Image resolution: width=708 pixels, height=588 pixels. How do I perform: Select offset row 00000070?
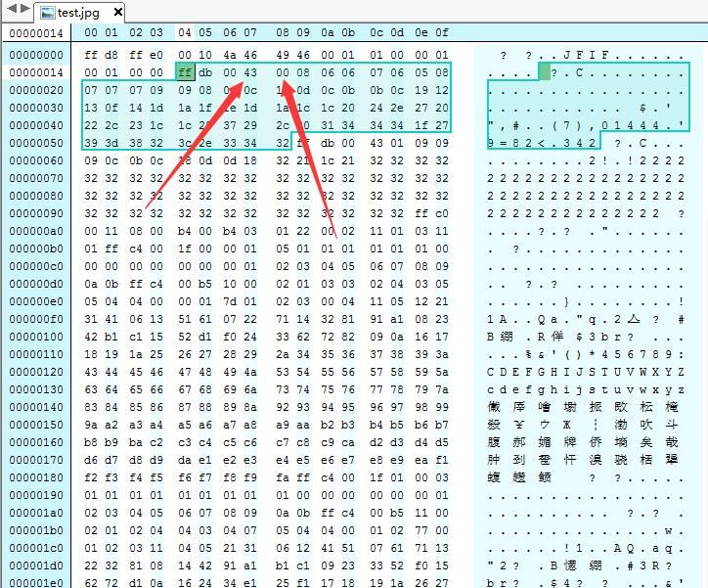36,178
